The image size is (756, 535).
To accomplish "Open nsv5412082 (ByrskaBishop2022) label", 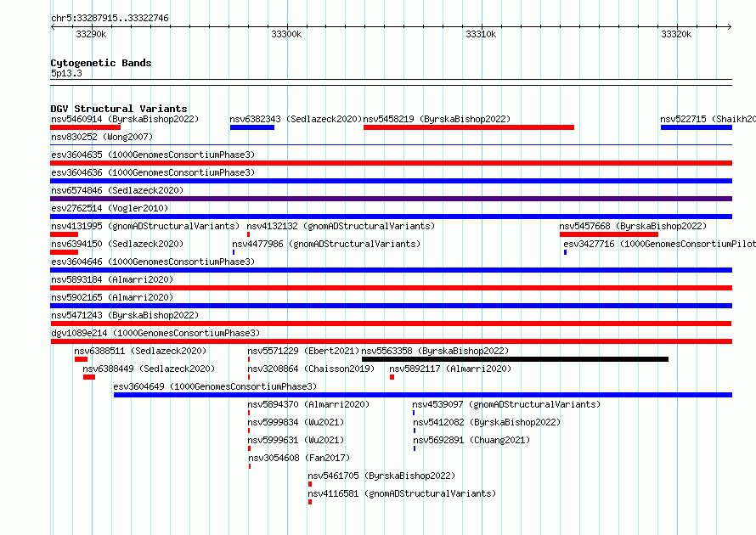I will (487, 422).
